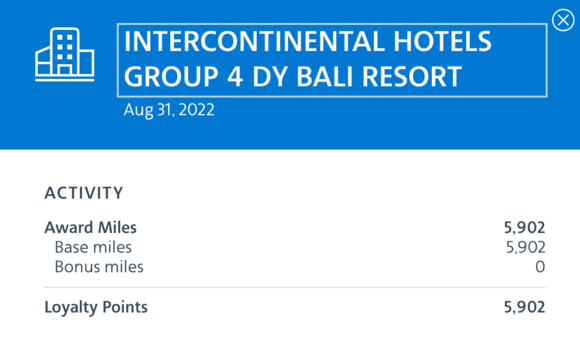The image size is (580, 361).
Task: Click the Base miles 5,902 value
Action: coord(526,247)
